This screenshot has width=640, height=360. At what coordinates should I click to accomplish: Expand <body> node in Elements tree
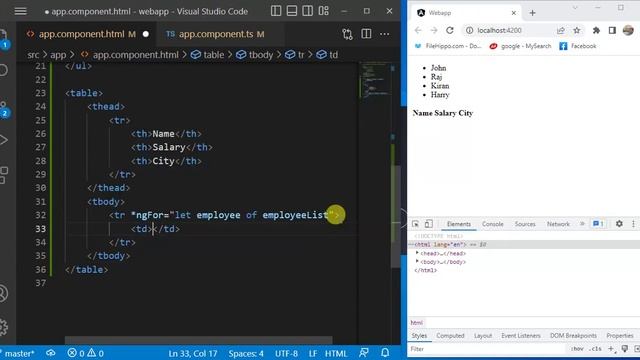pos(417,261)
